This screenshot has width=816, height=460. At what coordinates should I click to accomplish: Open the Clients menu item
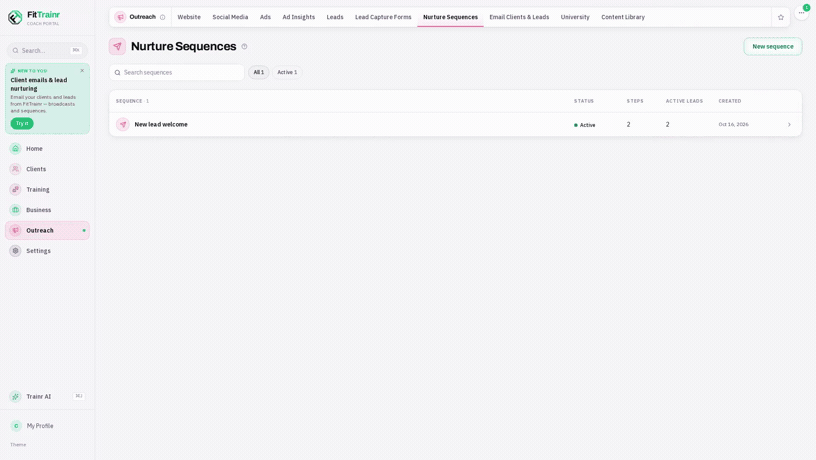pos(47,169)
